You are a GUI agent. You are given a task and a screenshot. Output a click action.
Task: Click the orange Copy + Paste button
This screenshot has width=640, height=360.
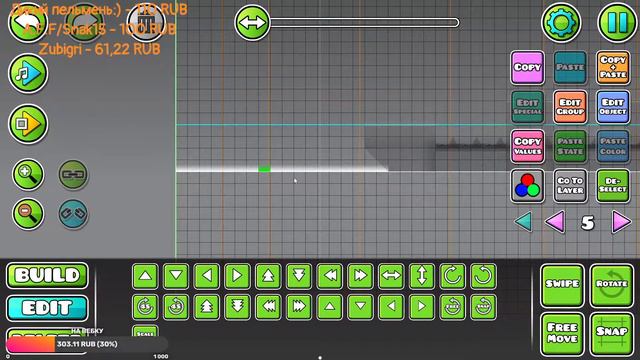pos(613,67)
